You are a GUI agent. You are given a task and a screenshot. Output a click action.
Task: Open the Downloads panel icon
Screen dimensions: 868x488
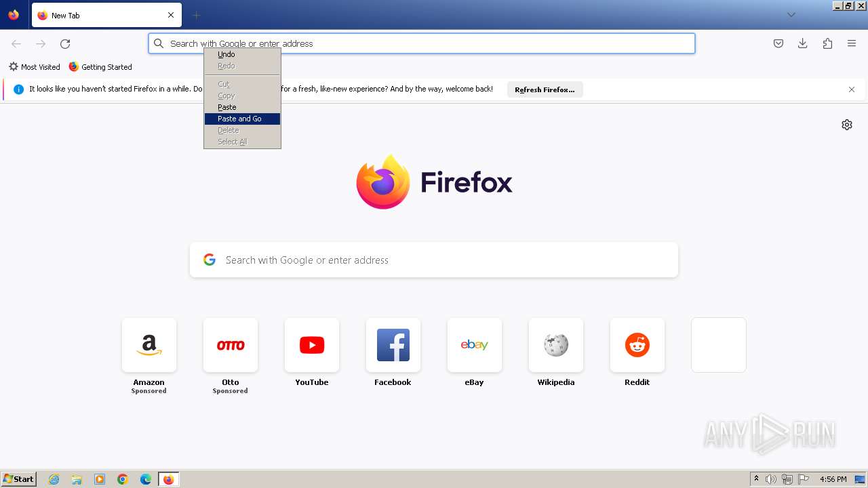[803, 43]
